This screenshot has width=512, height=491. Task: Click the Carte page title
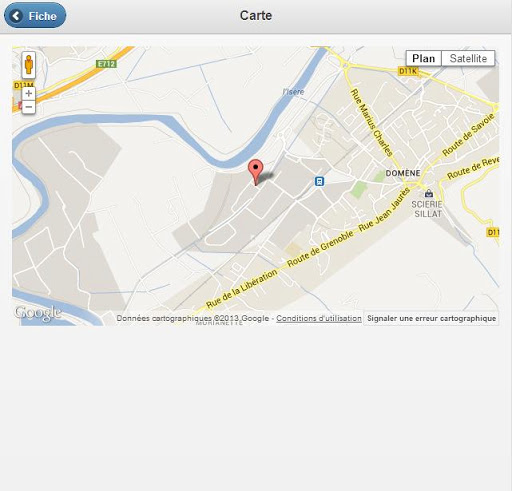256,16
